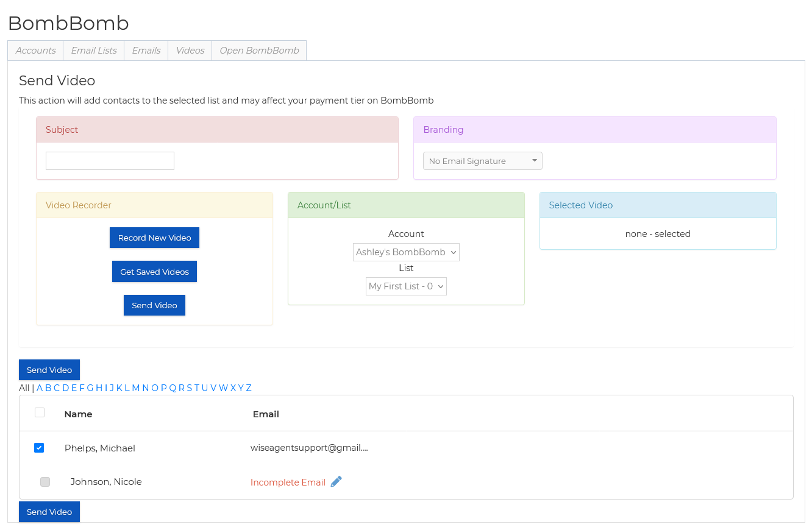Filter contacts by letter T
The width and height of the screenshot is (812, 530).
197,388
